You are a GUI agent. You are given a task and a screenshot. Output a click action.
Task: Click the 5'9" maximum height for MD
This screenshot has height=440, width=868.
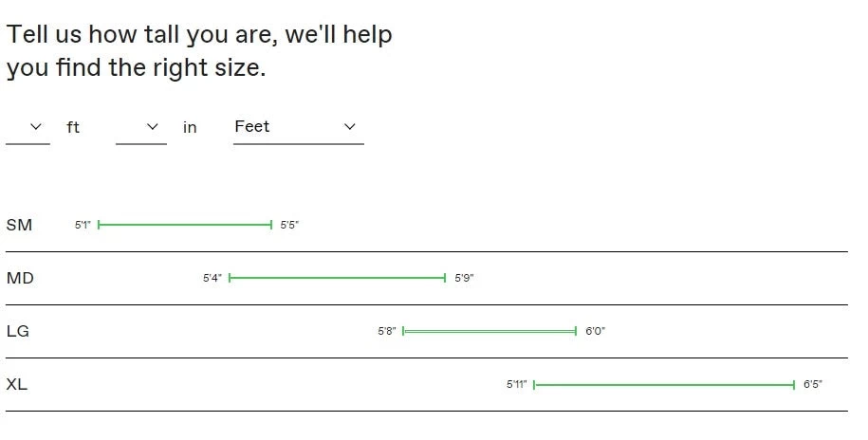click(x=464, y=278)
